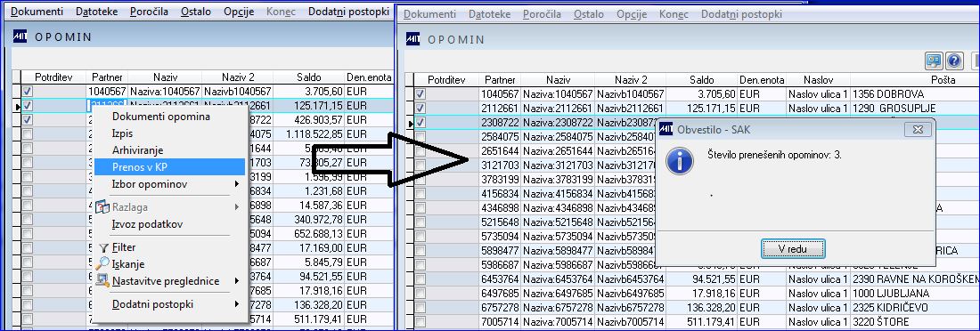Uncheck Potrditev for partner 1040567 in right window

[421, 93]
